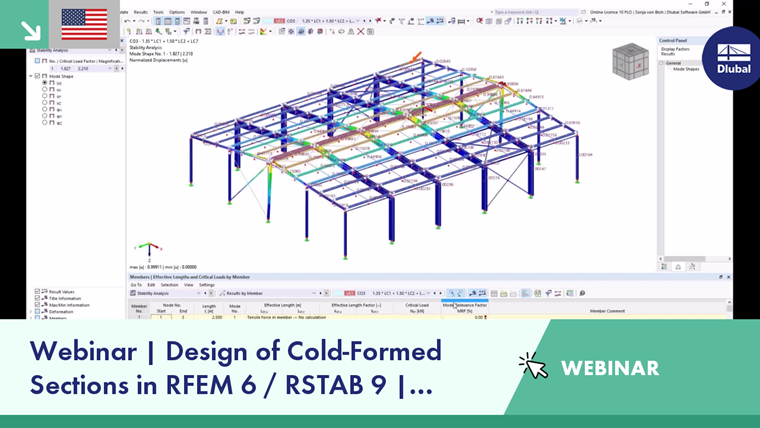The image size is (760, 428).
Task: Open the CAD-BIM menu
Action: (x=221, y=12)
